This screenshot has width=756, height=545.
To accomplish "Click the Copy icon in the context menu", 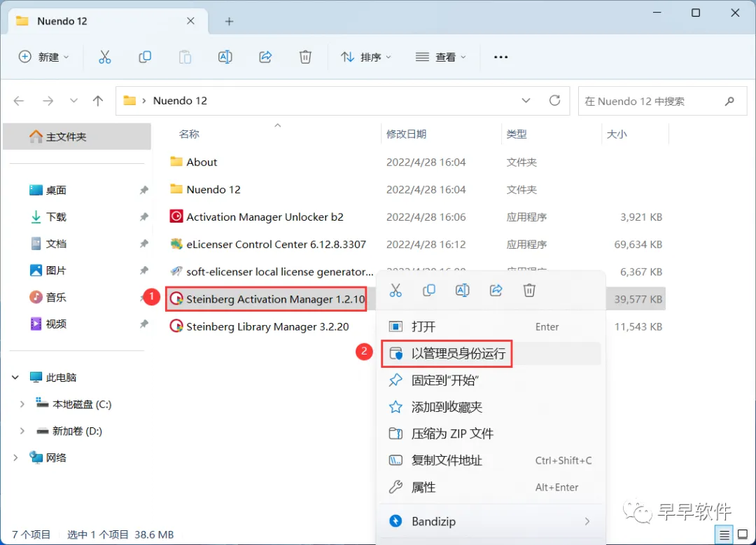I will [x=428, y=290].
